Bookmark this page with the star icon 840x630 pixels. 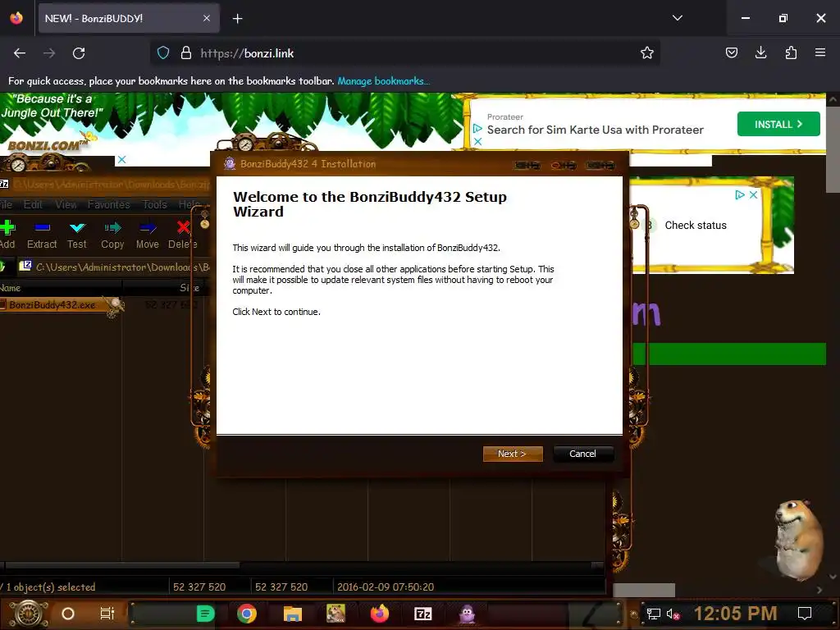[647, 52]
